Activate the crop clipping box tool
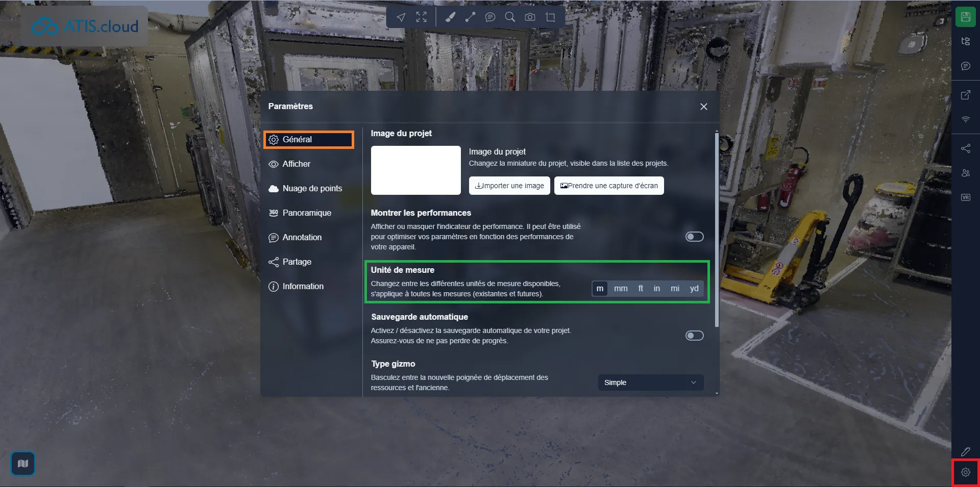Image resolution: width=980 pixels, height=487 pixels. (550, 17)
